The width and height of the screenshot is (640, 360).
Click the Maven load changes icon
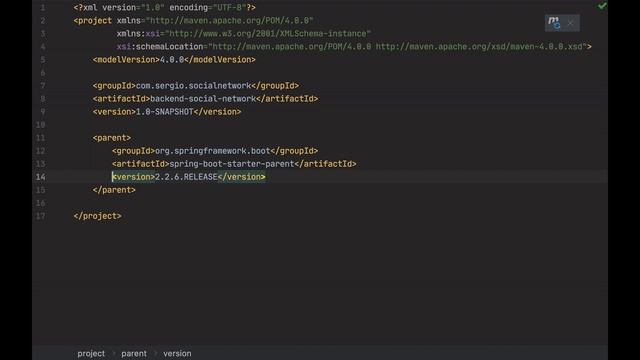(x=554, y=22)
